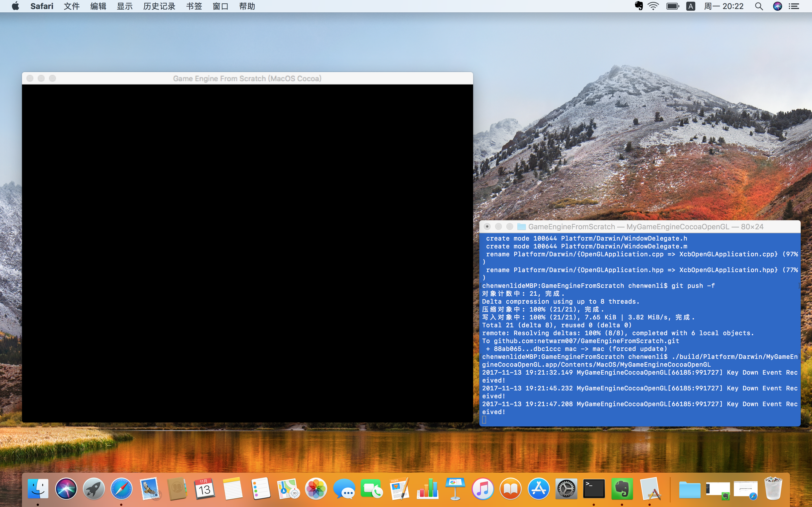
Task: Open Safari compass icon in dock
Action: coord(122,488)
